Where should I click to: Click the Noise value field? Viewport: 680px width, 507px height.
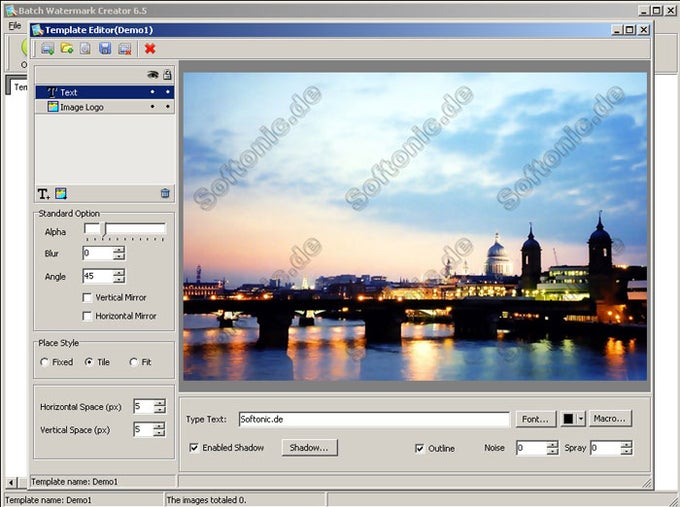point(531,448)
